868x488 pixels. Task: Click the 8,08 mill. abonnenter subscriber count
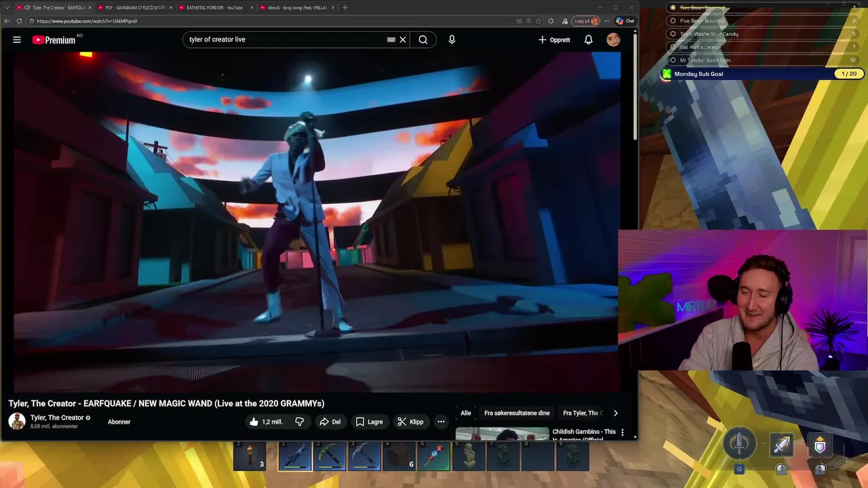(x=56, y=426)
